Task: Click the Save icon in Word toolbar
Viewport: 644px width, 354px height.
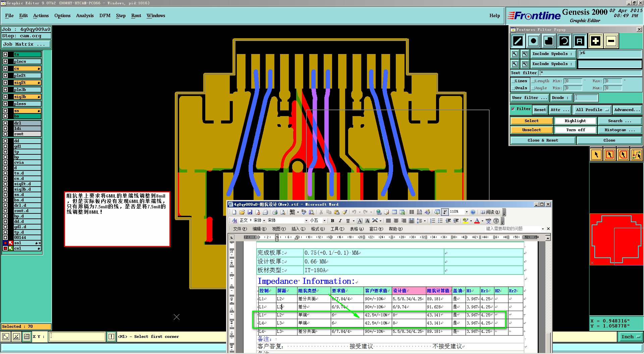Action: 250,212
